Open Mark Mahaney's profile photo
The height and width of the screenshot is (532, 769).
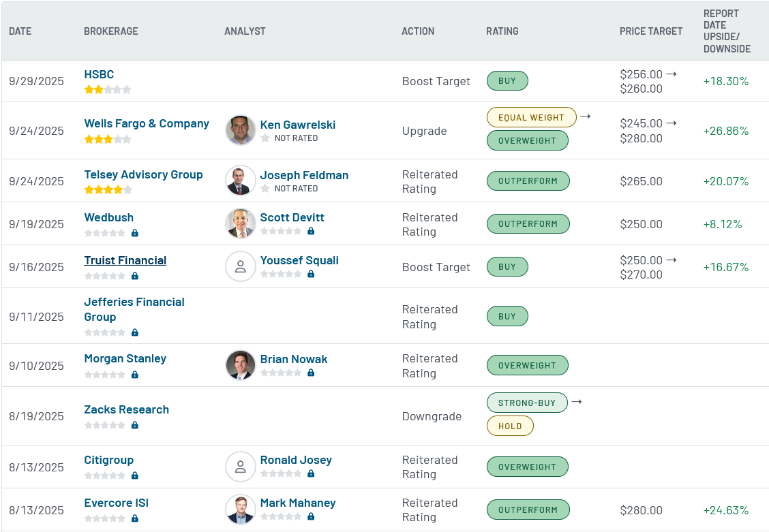coord(240,509)
